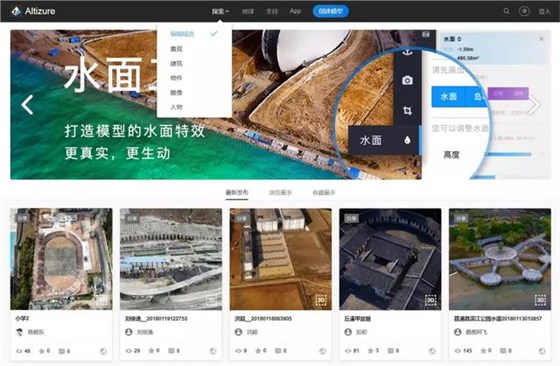Click star icon on card with 81 views
The width and height of the screenshot is (560, 366).
coord(371,351)
